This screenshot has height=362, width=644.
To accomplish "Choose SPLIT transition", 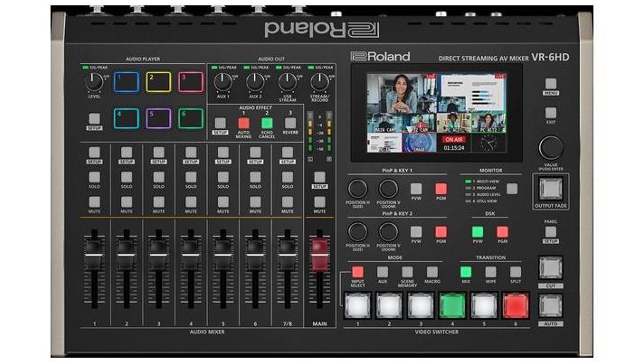I will pos(516,272).
